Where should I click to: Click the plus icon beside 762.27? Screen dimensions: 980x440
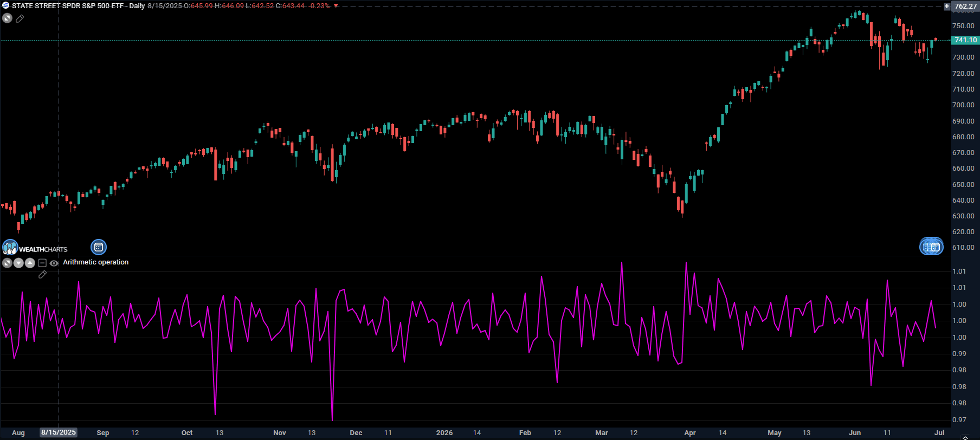click(947, 7)
